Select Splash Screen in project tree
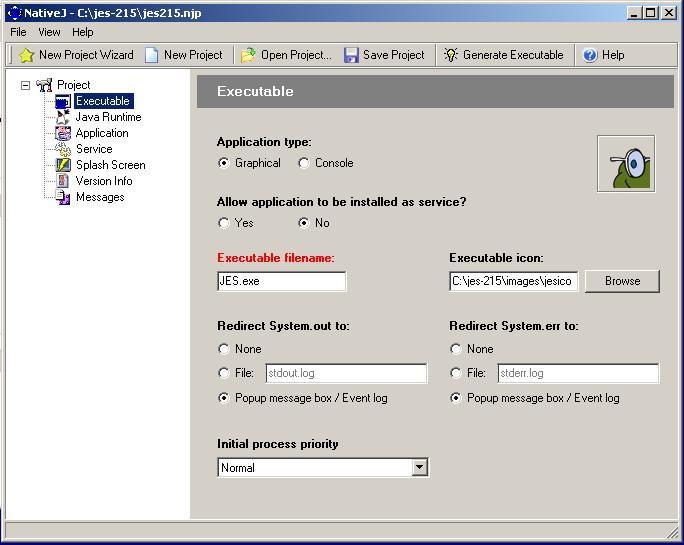This screenshot has height=545, width=684. 111,165
